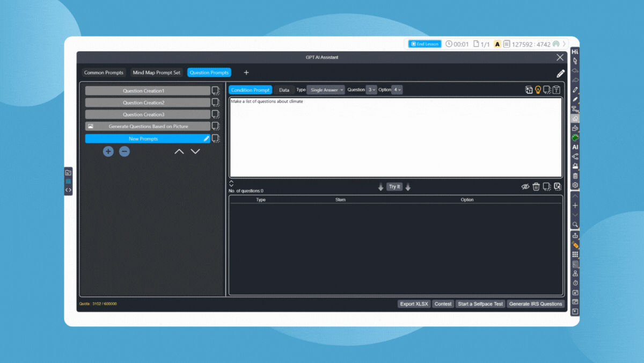Remove prompt with round minus button
The image size is (644, 363).
coord(125,151)
